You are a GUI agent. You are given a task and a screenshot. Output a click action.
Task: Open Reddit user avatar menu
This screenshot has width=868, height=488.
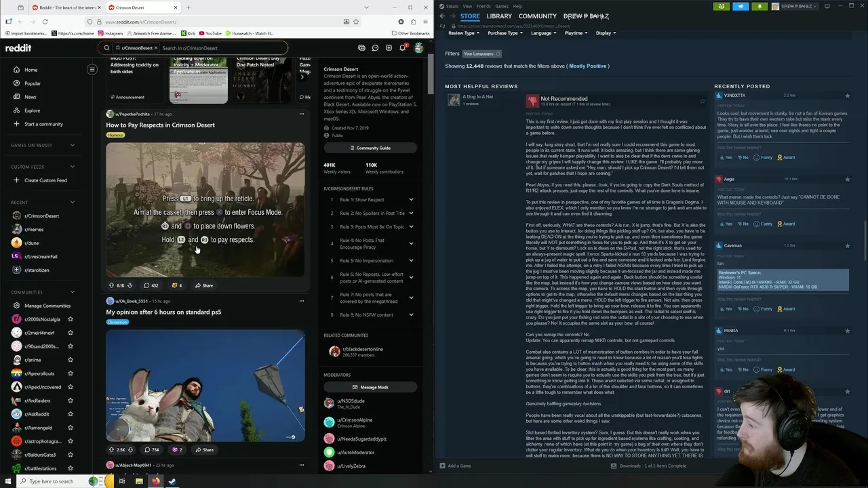tap(419, 48)
